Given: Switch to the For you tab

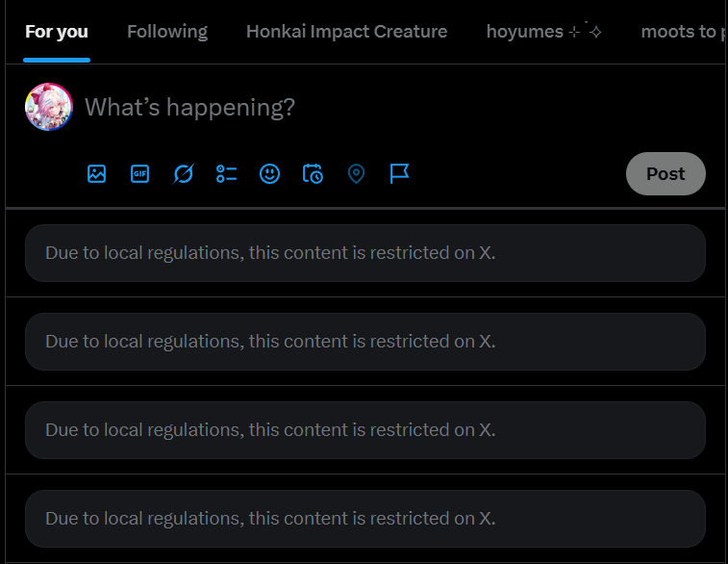Looking at the screenshot, I should [x=57, y=32].
